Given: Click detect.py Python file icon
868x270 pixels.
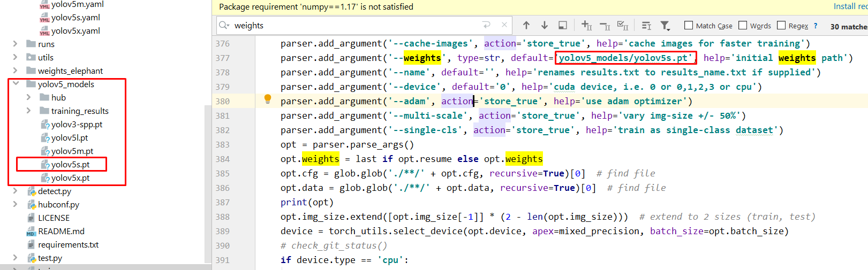Looking at the screenshot, I should [32, 191].
